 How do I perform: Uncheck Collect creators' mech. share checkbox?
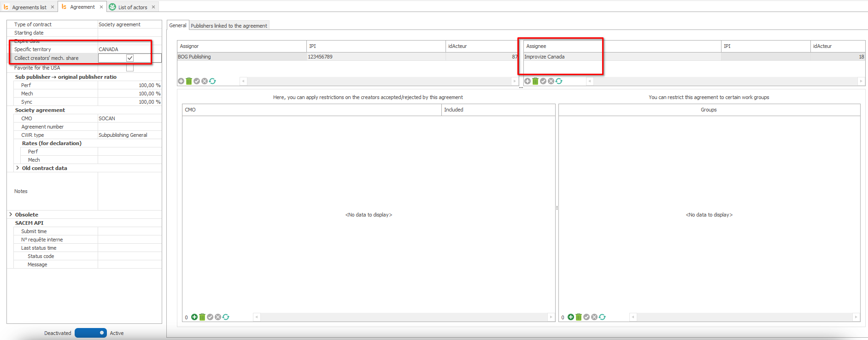130,58
